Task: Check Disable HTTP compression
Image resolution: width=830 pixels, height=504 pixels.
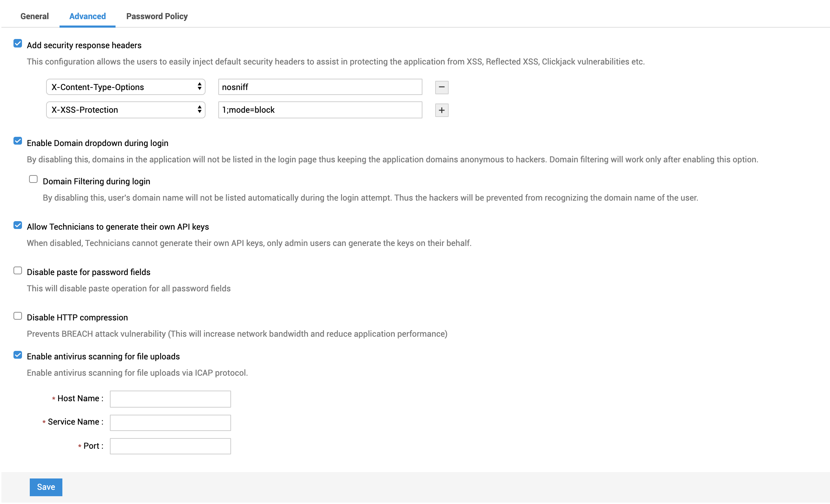Action: pyautogui.click(x=17, y=315)
